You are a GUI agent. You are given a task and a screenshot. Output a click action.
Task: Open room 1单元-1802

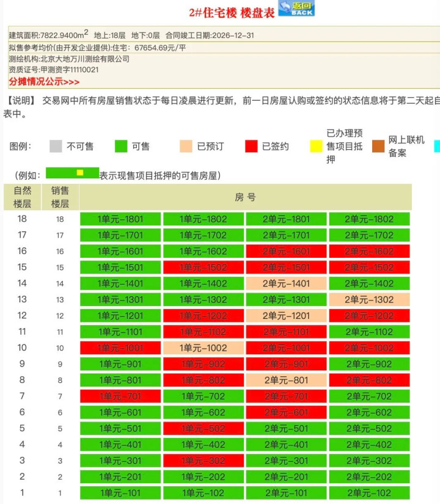pyautogui.click(x=204, y=219)
